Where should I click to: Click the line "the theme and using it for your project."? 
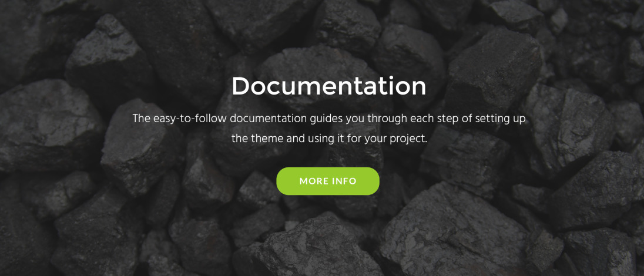[x=330, y=139]
